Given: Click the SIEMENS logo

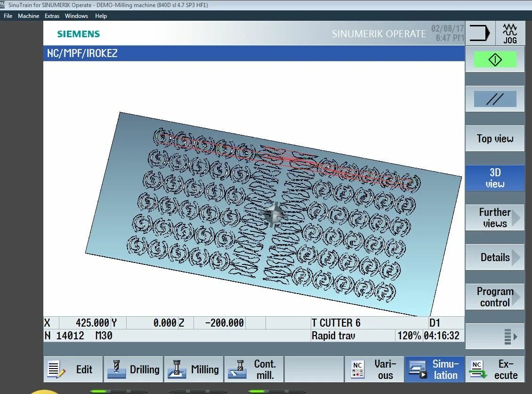Looking at the screenshot, I should [x=78, y=34].
